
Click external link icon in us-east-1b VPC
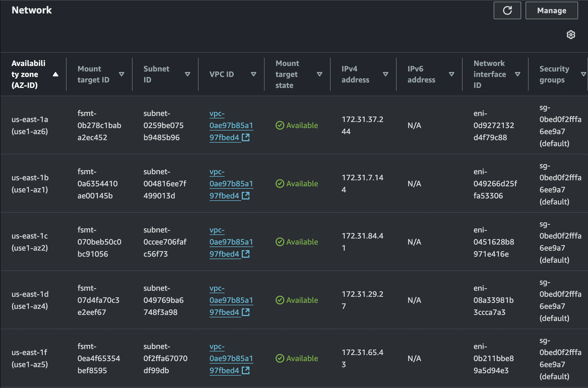pyautogui.click(x=246, y=196)
